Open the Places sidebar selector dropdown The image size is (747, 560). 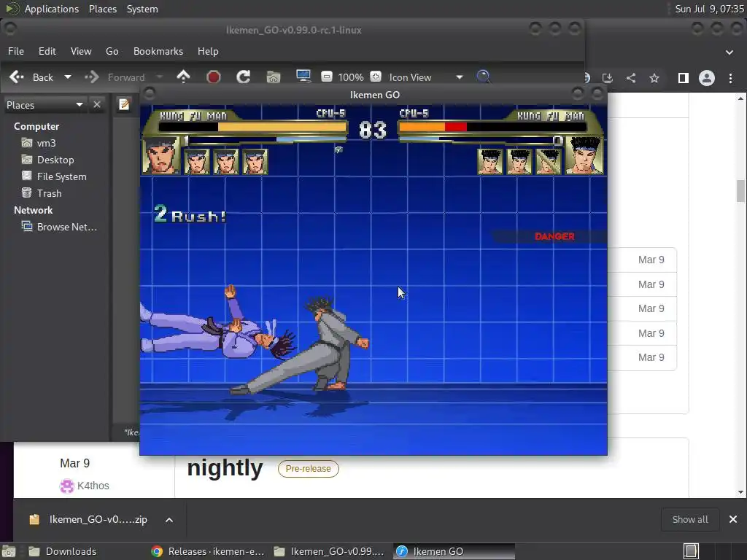tap(44, 105)
